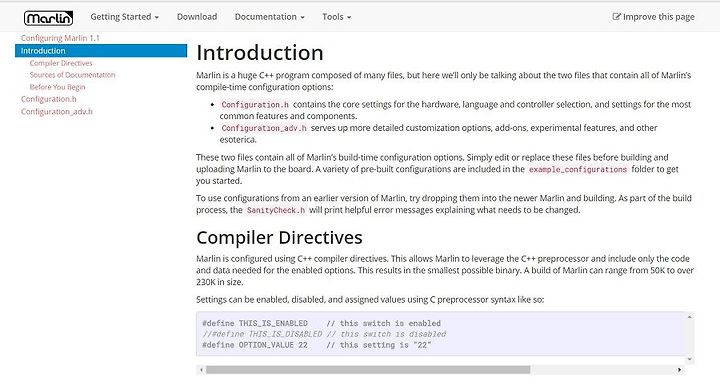
Task: Open Configuration.h section in sidebar
Action: coord(49,99)
